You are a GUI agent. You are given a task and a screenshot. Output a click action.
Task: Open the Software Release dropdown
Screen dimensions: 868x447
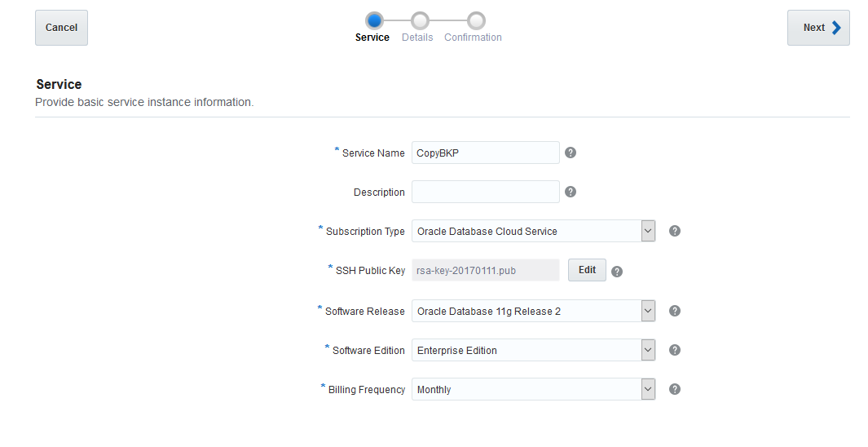(x=648, y=311)
